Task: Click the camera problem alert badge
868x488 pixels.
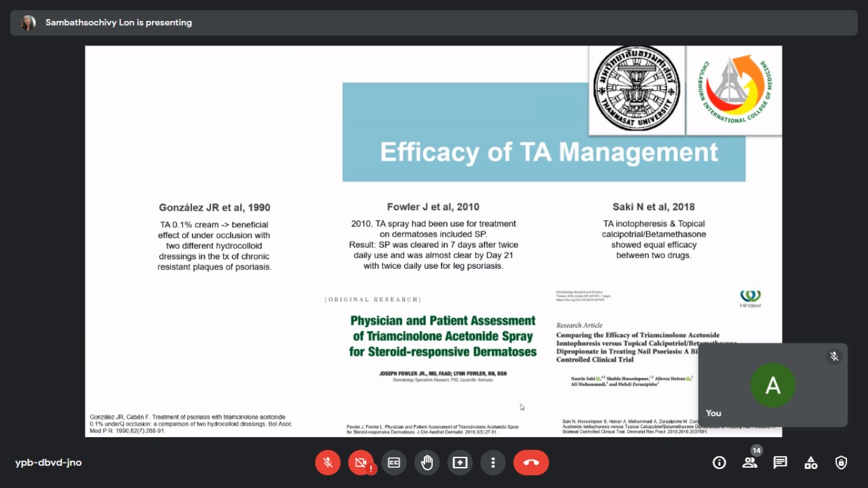Action: coord(371,469)
